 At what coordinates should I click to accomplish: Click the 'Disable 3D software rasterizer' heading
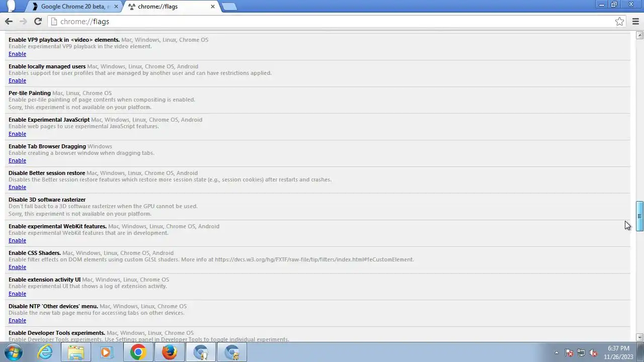pyautogui.click(x=47, y=200)
